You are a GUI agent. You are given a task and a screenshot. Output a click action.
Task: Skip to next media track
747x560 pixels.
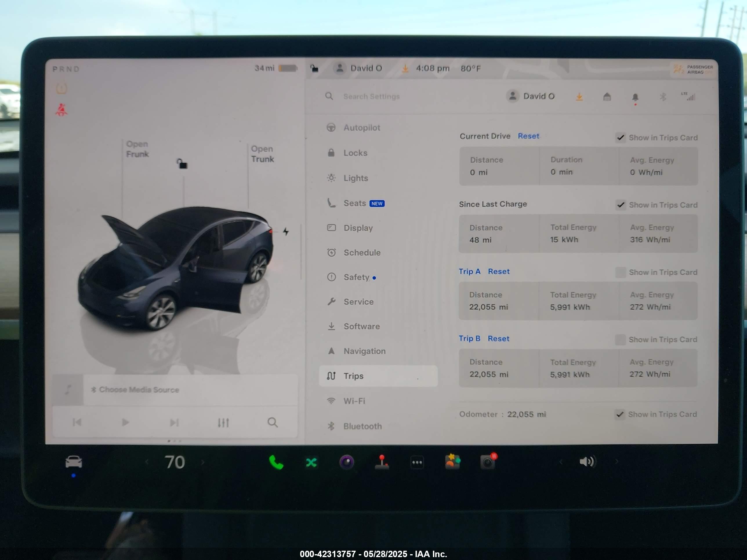click(174, 422)
